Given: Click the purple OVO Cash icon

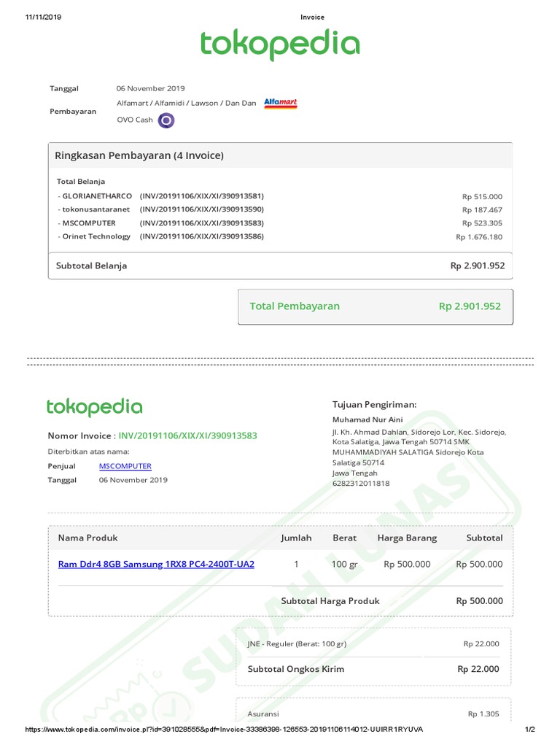Looking at the screenshot, I should [x=167, y=120].
